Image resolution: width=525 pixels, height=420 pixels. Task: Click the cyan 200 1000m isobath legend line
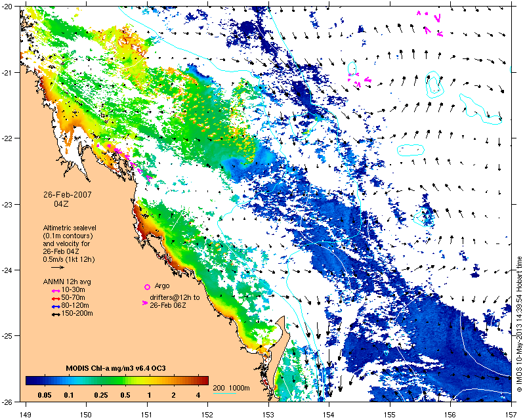pos(224,393)
